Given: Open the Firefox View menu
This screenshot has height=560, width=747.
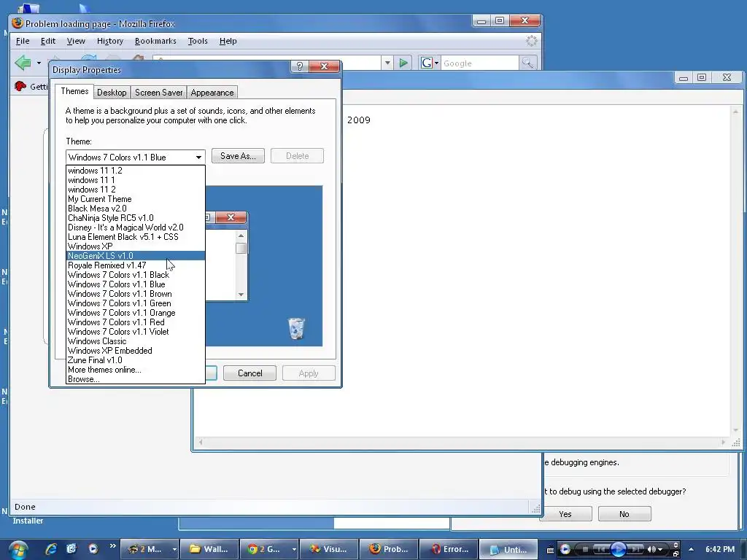Looking at the screenshot, I should coord(76,41).
